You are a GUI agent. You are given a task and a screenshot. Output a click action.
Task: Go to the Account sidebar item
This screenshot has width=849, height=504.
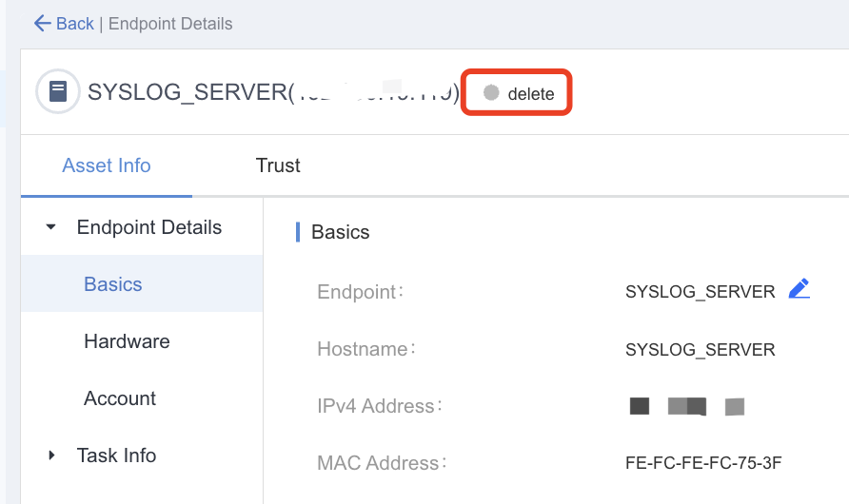120,398
